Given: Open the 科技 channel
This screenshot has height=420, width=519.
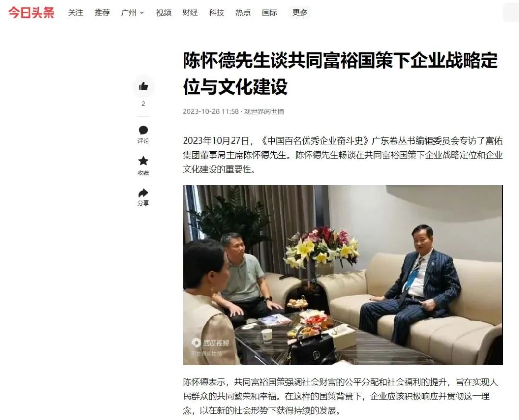Looking at the screenshot, I should click(216, 13).
